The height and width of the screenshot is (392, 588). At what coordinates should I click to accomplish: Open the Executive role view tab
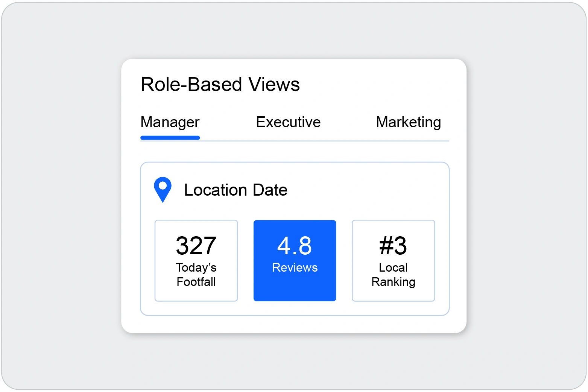(288, 122)
